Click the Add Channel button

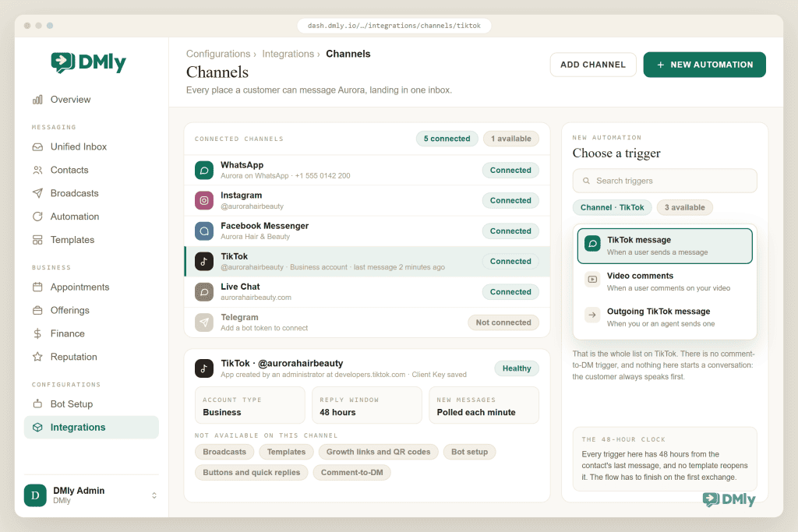593,65
